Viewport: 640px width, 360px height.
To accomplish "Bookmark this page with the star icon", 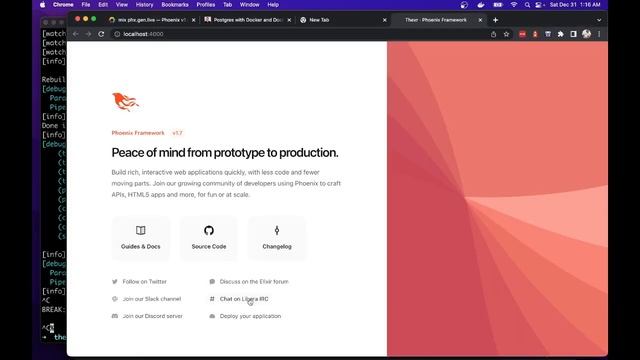I will (x=507, y=34).
